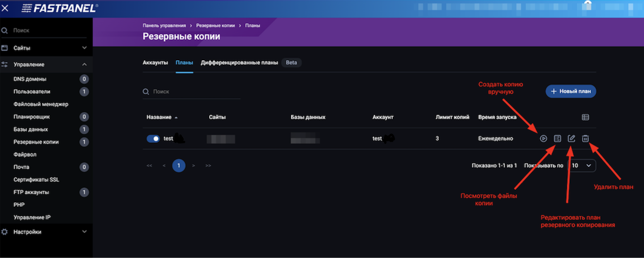Edit the backup plan pencil icon
This screenshot has height=258, width=644.
[x=571, y=138]
